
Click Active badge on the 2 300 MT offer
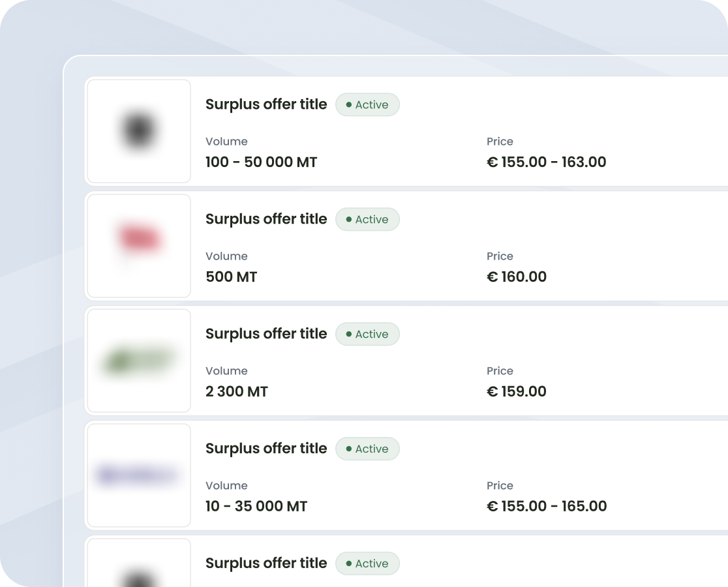click(367, 335)
